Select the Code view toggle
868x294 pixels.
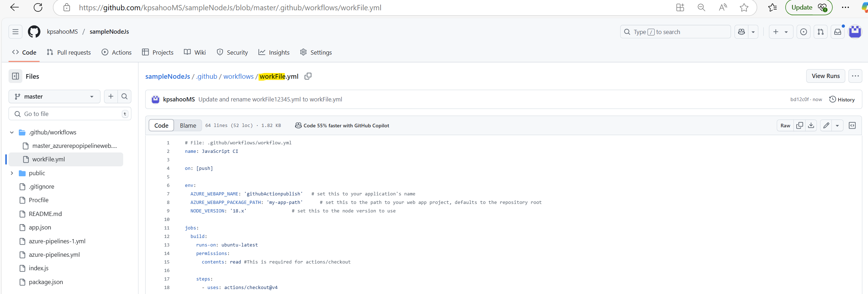point(161,126)
